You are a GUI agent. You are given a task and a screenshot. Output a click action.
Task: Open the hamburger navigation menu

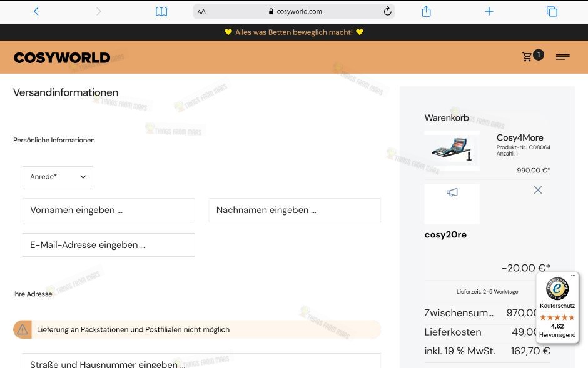562,56
